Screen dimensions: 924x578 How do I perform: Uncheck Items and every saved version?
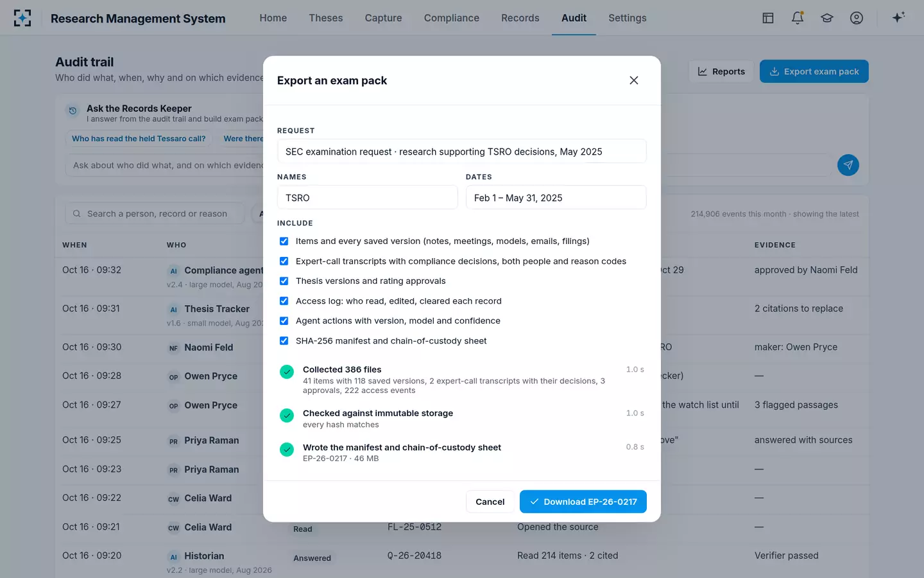(x=284, y=241)
